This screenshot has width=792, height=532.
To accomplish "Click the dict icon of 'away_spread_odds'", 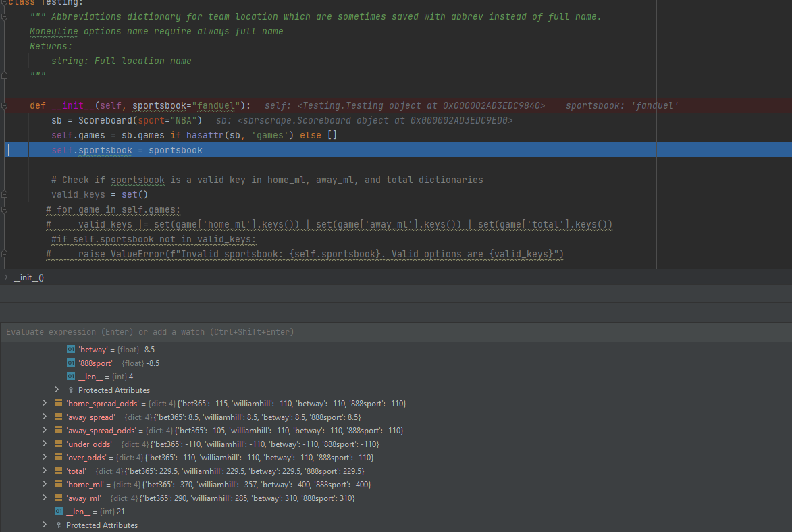I will tap(59, 431).
